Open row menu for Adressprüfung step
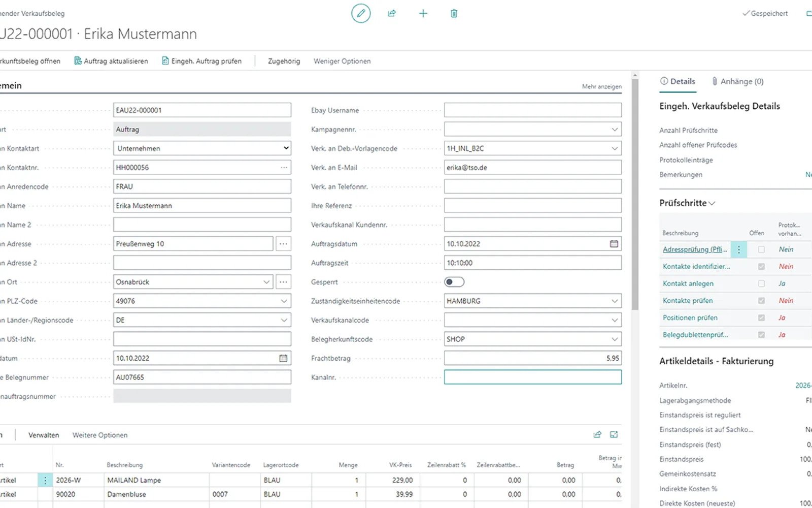812x508 pixels. (739, 249)
